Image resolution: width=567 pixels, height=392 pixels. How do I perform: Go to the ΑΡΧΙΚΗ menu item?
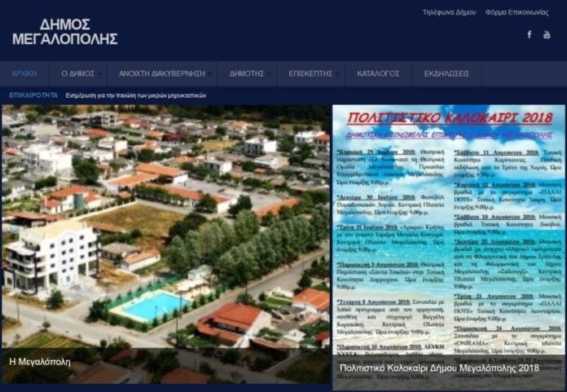point(24,73)
